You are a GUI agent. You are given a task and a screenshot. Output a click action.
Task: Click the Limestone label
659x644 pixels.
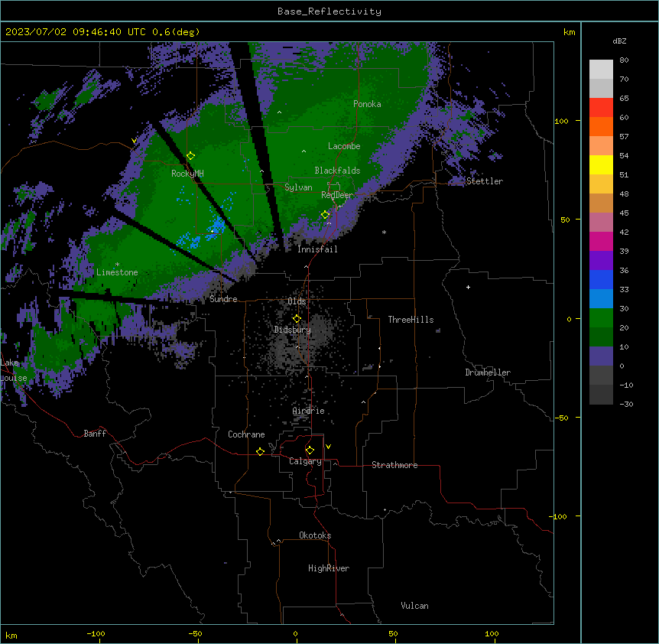[x=117, y=272]
